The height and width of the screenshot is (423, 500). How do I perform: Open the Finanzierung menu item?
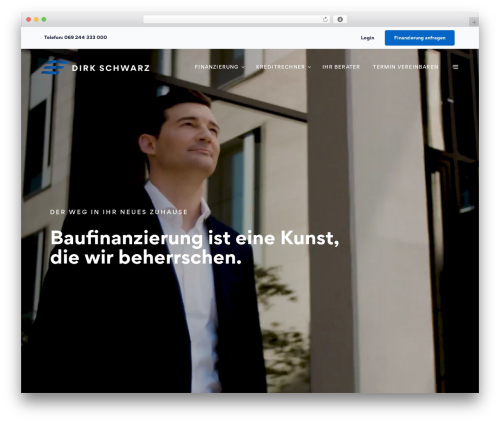pos(216,67)
